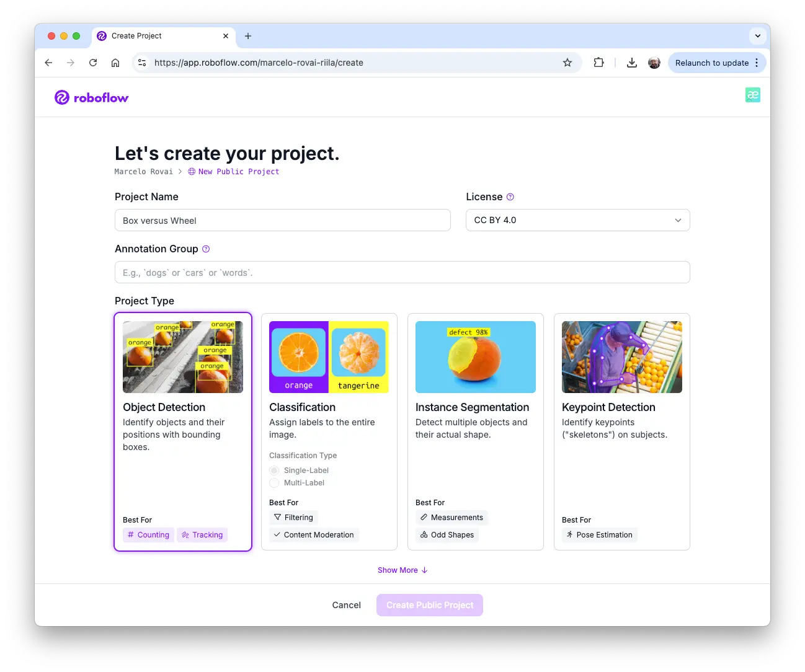Open the License CC BY 4.0 dropdown
This screenshot has height=672, width=805.
click(x=577, y=220)
